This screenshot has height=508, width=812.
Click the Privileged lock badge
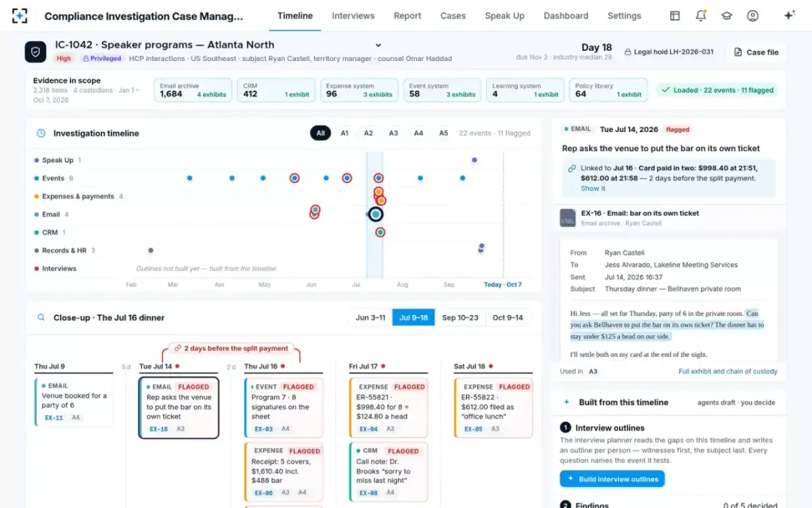tap(102, 59)
